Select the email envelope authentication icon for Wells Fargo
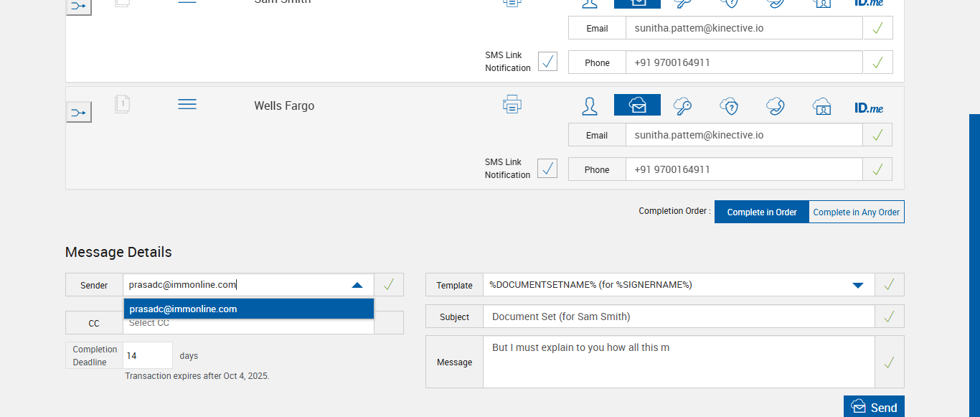The height and width of the screenshot is (417, 980). [637, 105]
